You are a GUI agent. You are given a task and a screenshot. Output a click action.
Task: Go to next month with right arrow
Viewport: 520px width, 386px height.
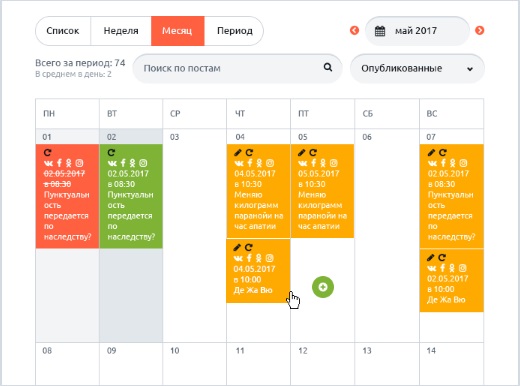[x=479, y=31]
